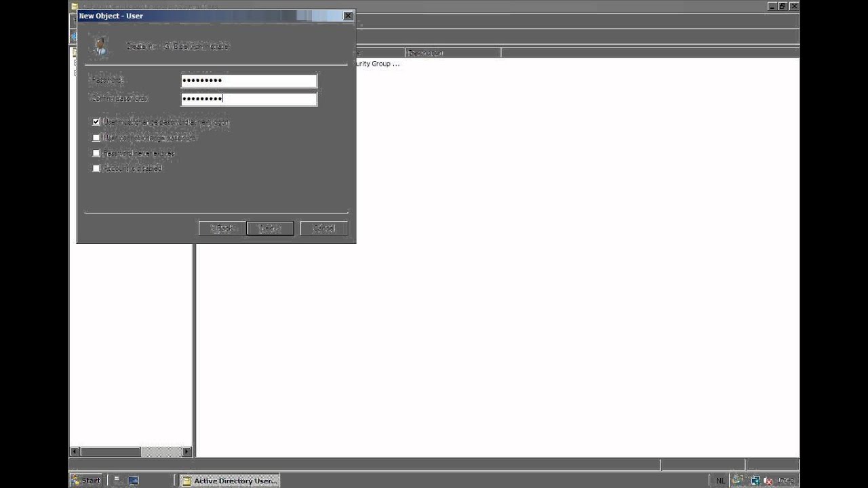Select the 'Security Group ...' list entry

click(x=377, y=64)
